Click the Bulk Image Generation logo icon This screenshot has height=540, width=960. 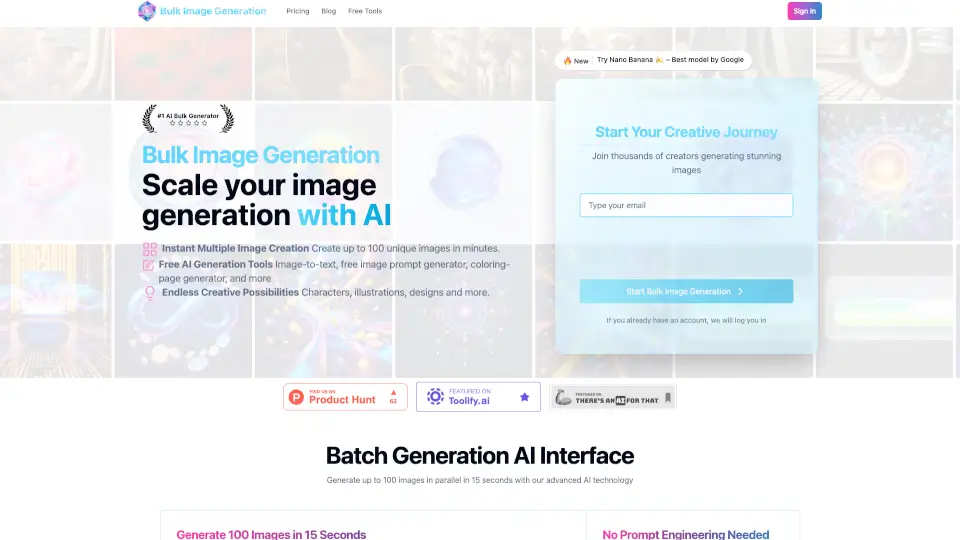pyautogui.click(x=147, y=11)
